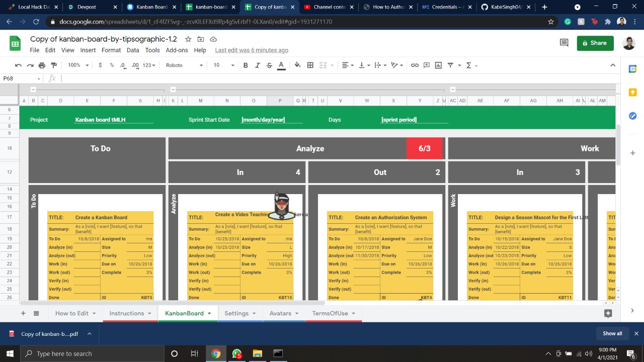Insert a link using the toolbar icon
Image resolution: width=644 pixels, height=362 pixels.
pos(415,65)
